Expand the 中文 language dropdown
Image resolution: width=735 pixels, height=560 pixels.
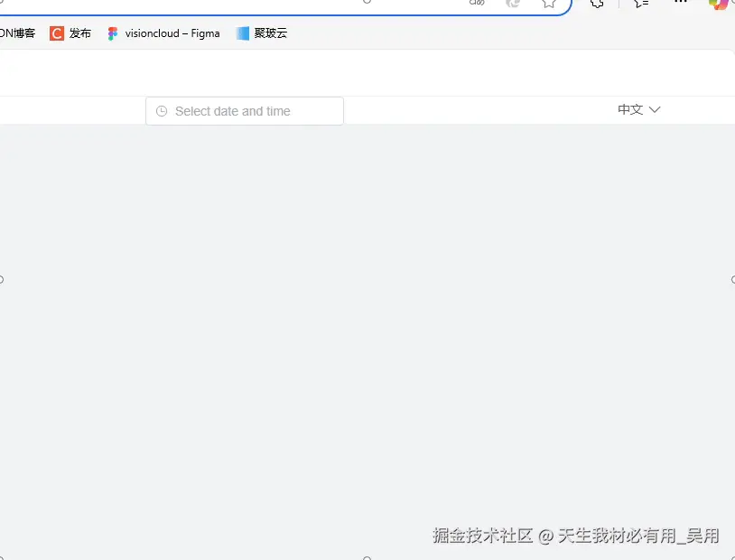pos(637,109)
